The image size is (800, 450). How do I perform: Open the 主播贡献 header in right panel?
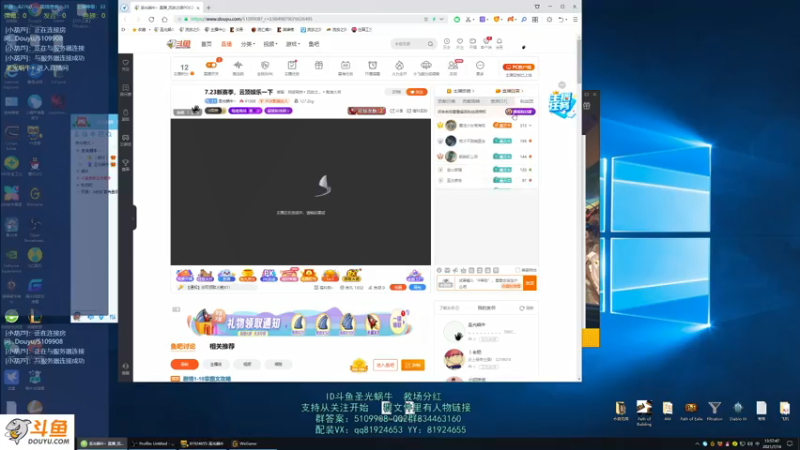(459, 91)
